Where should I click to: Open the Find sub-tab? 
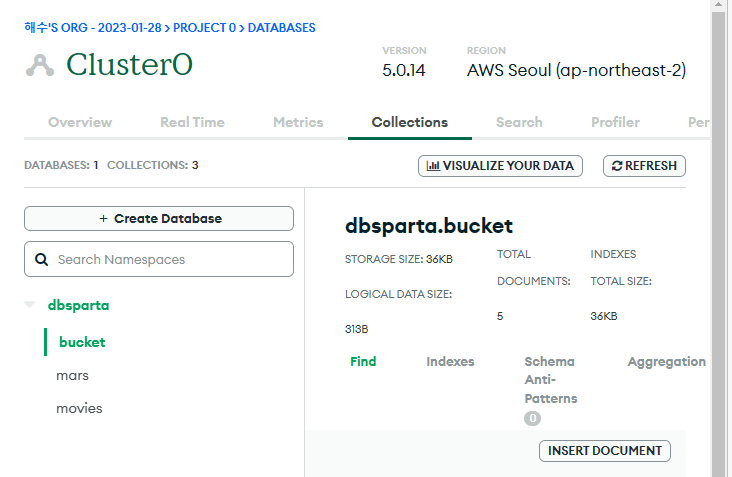pyautogui.click(x=363, y=362)
